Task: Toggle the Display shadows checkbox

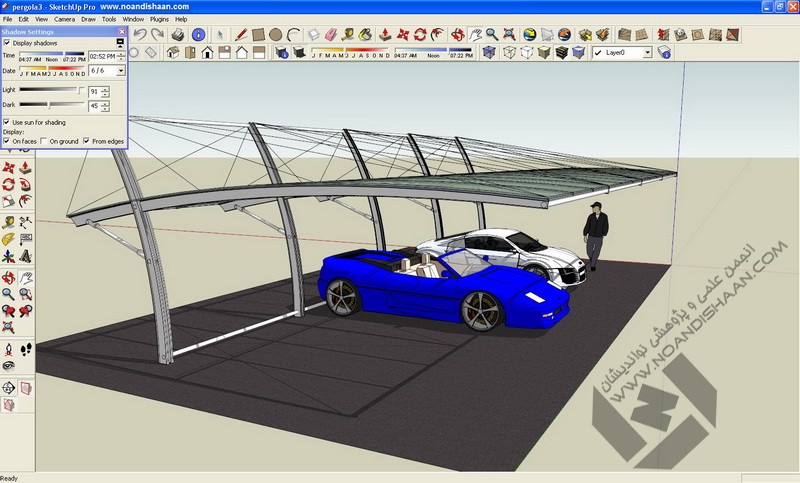Action: pyautogui.click(x=7, y=43)
